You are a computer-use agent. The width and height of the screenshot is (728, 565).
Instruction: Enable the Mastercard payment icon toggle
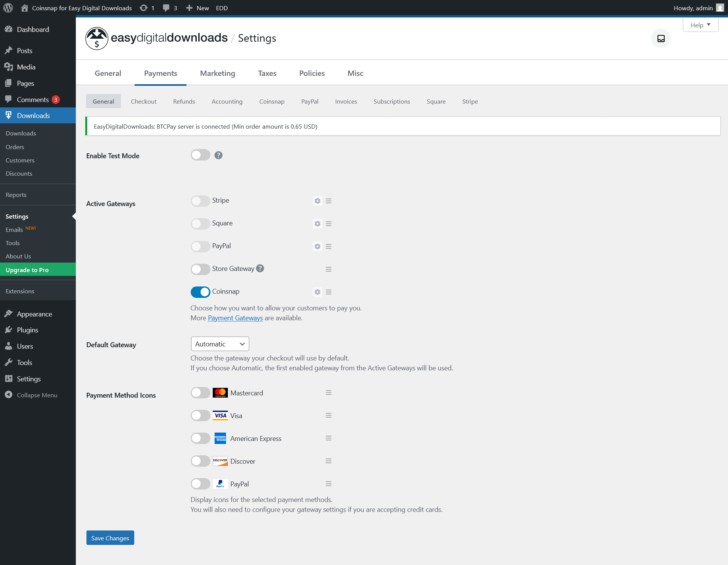pos(200,392)
